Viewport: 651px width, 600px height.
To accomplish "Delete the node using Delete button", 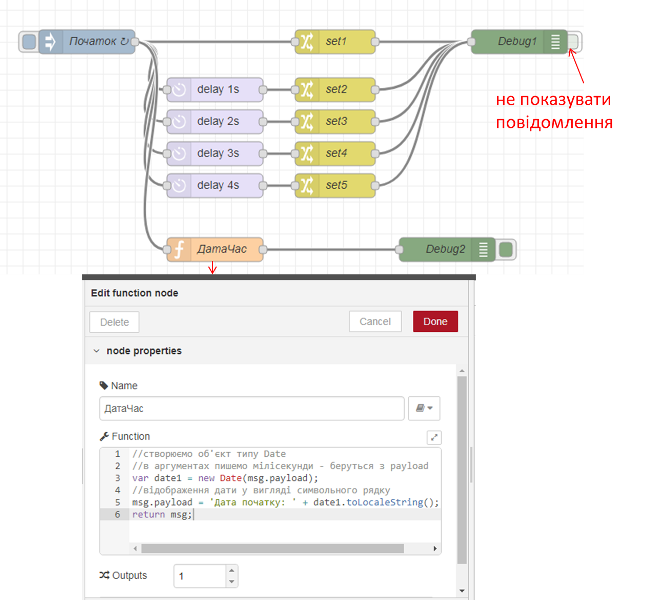I will pyautogui.click(x=115, y=322).
